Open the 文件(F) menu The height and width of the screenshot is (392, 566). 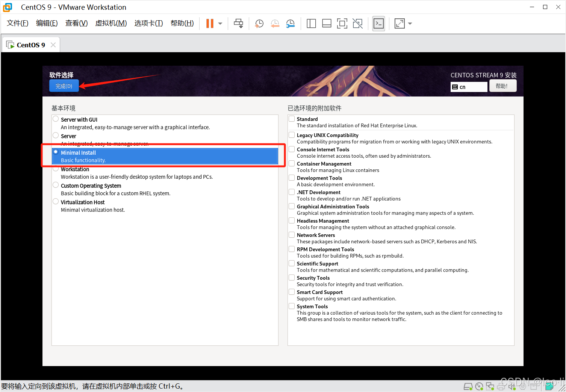tap(18, 23)
